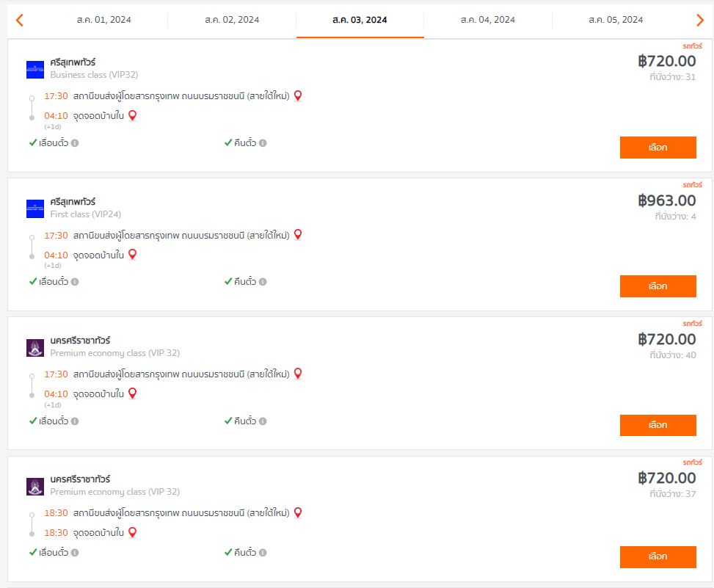Switch to the ส.ค. 04, 2024 date tab
Viewport: 714px width, 588px height.
[488, 20]
